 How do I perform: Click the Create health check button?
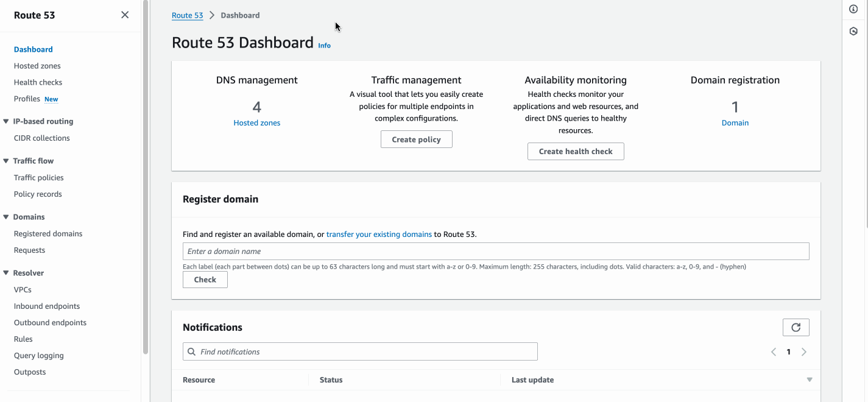[576, 152]
